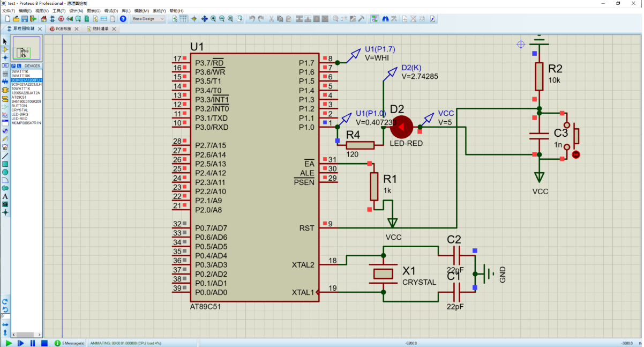The width and height of the screenshot is (644, 347).
Task: Select the Component Mode tool
Action: point(5,49)
